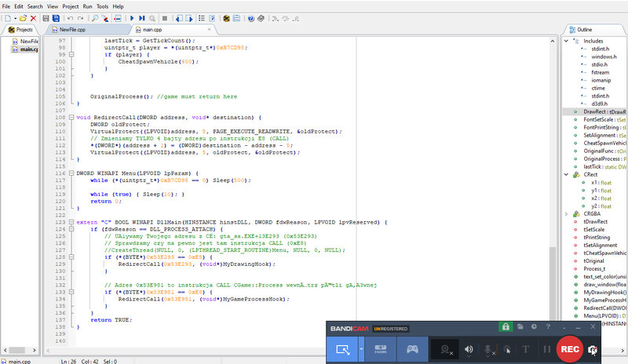The width and height of the screenshot is (628, 364).
Task: Open Bandicam scheduled recording clock icon
Action: (534, 327)
